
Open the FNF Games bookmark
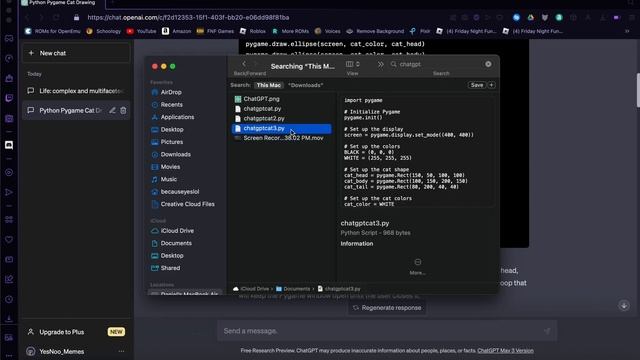(216, 31)
